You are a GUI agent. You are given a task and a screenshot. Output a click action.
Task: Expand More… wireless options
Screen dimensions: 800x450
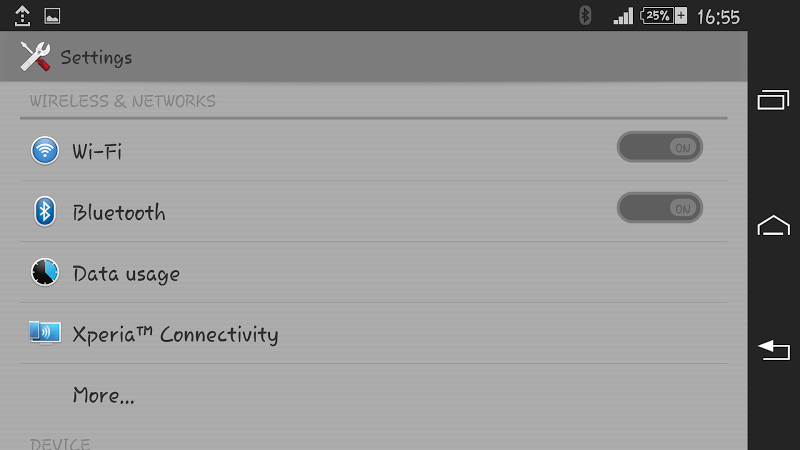tap(104, 396)
